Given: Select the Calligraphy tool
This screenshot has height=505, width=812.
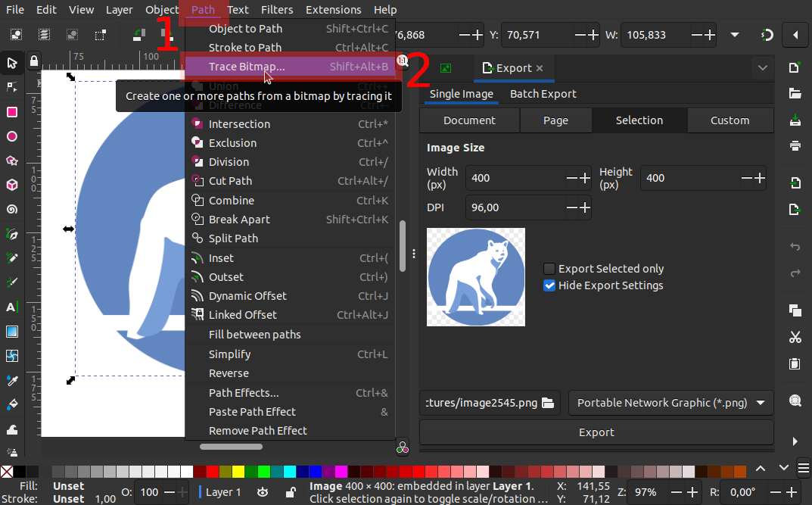Looking at the screenshot, I should click(12, 282).
